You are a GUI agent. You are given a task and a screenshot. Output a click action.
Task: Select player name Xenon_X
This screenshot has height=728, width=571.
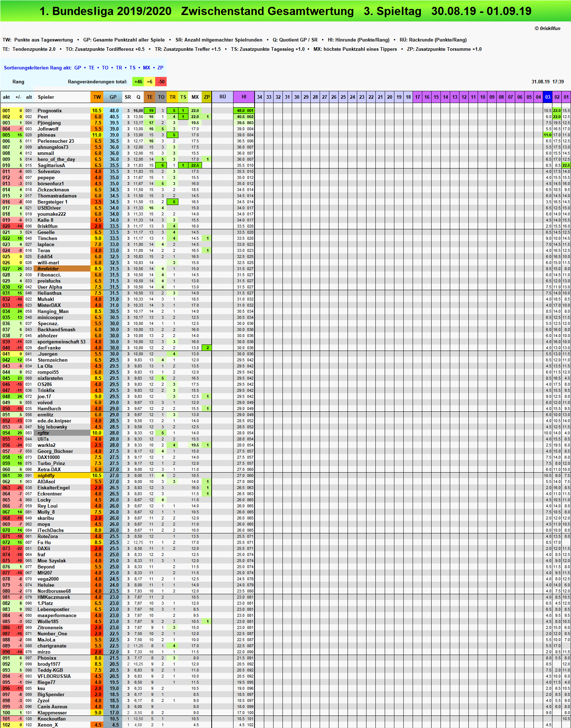tap(48, 725)
